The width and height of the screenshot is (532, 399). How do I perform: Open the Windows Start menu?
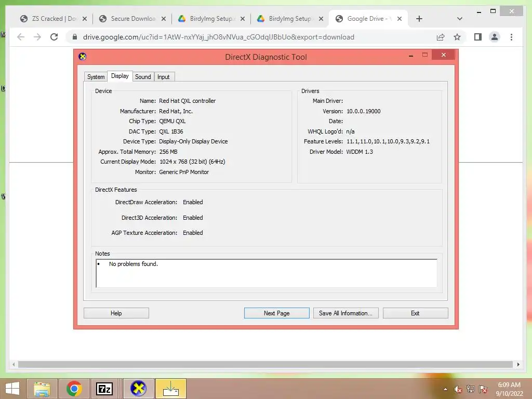coord(12,389)
